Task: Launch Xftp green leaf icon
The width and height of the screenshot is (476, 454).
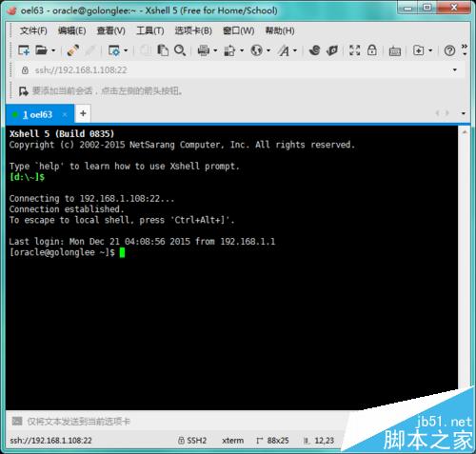Action: coord(332,50)
